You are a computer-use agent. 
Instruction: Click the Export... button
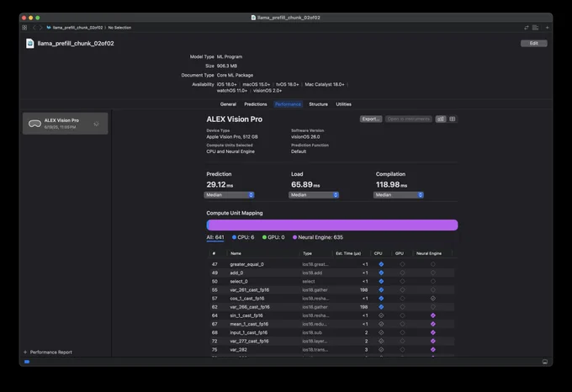[x=371, y=119]
